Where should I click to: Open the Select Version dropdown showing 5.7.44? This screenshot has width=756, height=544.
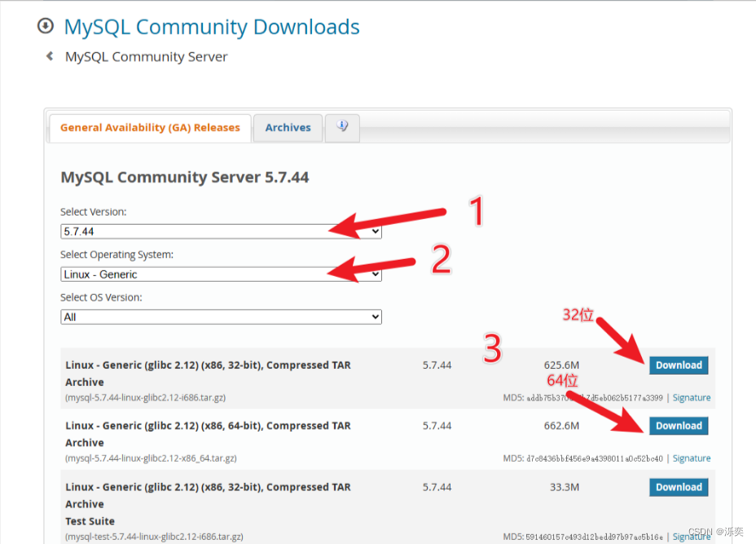[x=221, y=231]
